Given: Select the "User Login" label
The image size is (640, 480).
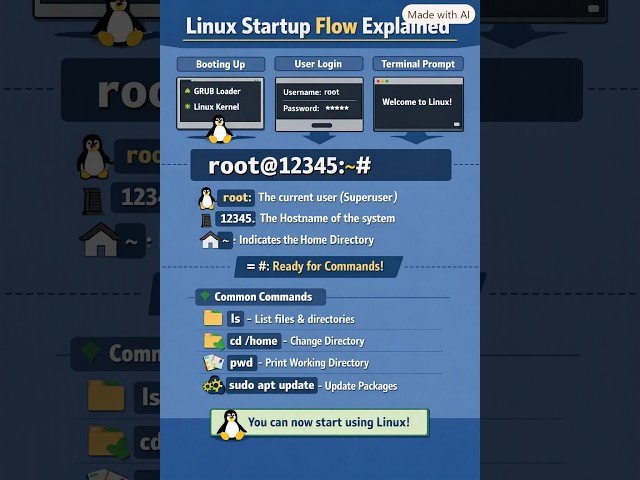Looking at the screenshot, I should [318, 64].
